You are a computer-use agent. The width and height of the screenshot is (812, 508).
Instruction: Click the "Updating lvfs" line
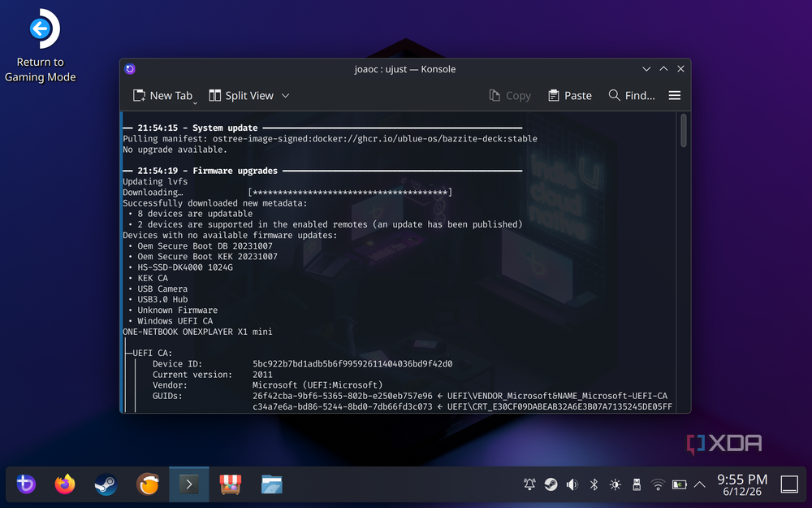(155, 181)
